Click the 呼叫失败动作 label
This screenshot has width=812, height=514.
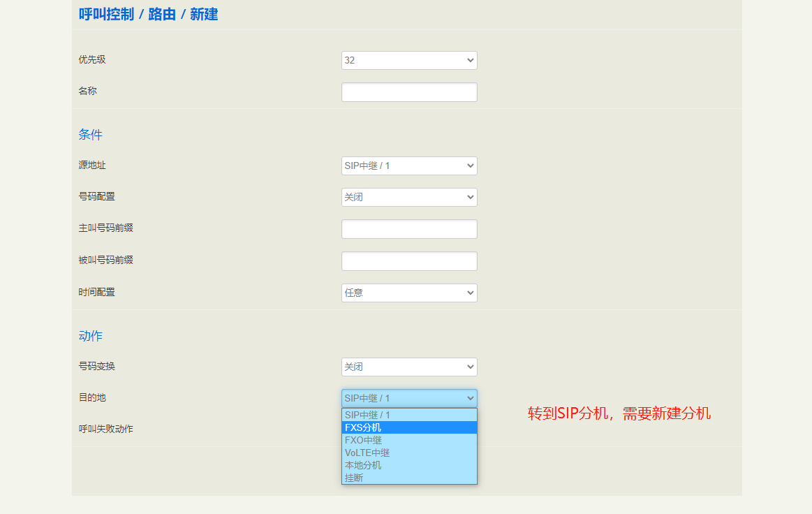[106, 429]
